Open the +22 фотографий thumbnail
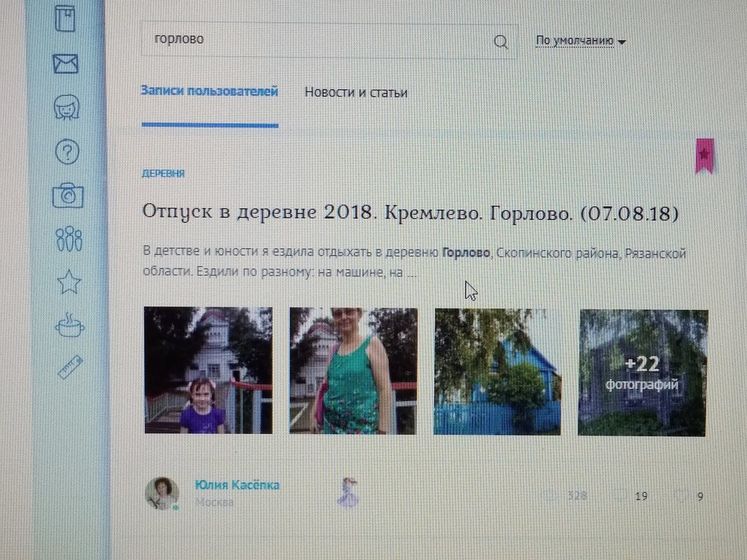Screen dimensions: 747x560 [x=643, y=373]
